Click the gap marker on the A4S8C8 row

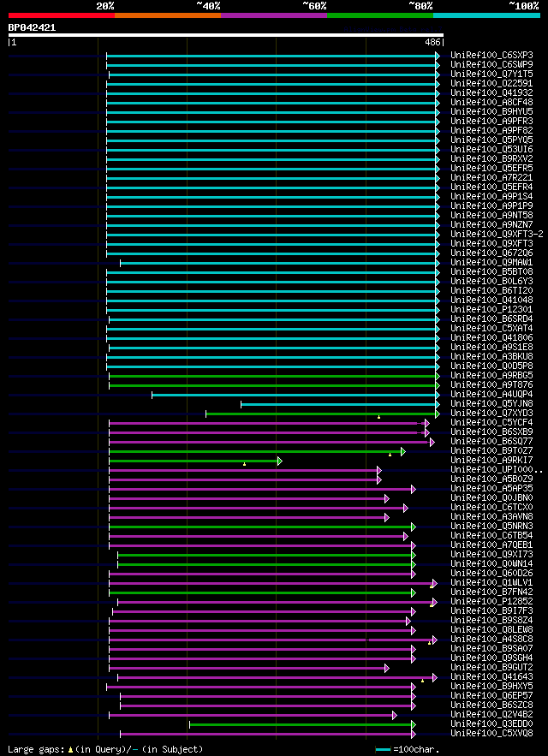429,643
